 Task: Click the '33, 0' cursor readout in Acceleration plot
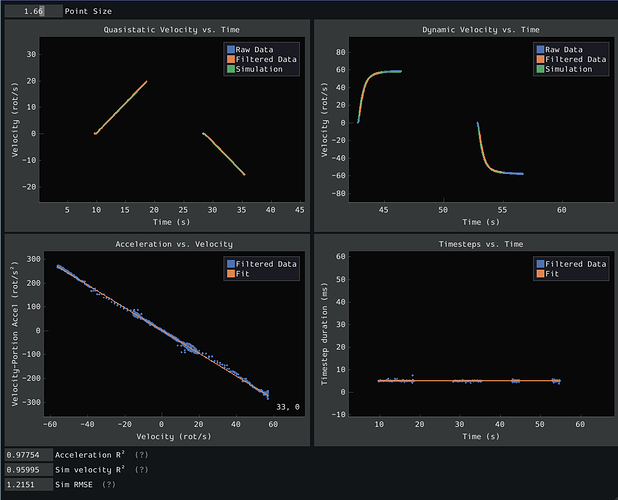coord(288,407)
